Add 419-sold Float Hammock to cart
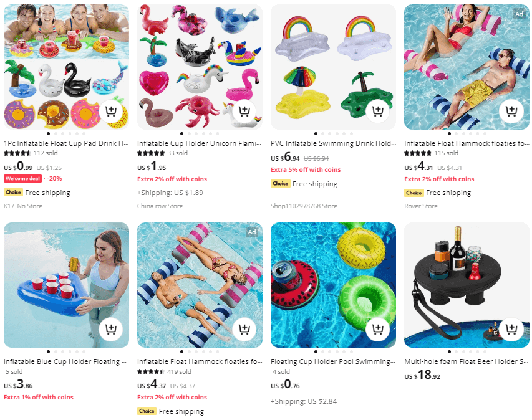The height and width of the screenshot is (420, 532). click(x=244, y=329)
